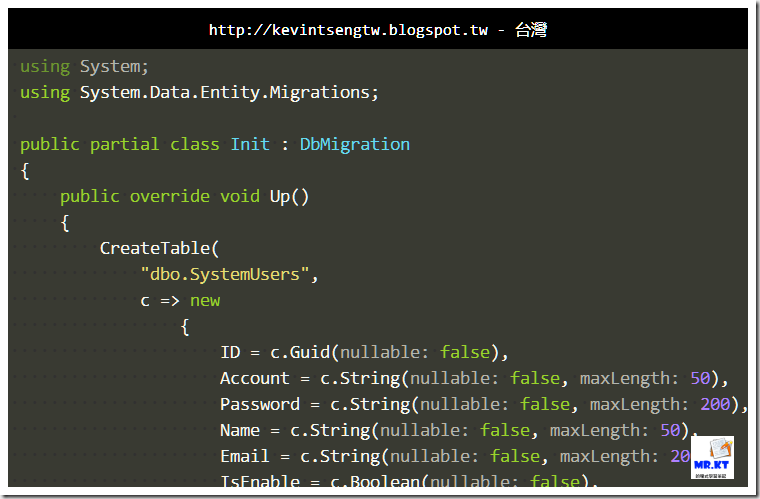The height and width of the screenshot is (499, 760).
Task: Click the 'DbMigration' base class name
Action: (355, 144)
